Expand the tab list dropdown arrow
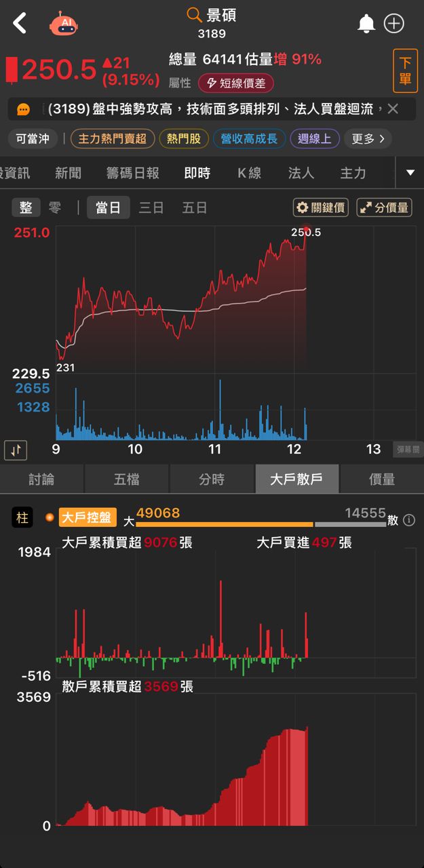Viewport: 424px width, 868px height. (410, 173)
